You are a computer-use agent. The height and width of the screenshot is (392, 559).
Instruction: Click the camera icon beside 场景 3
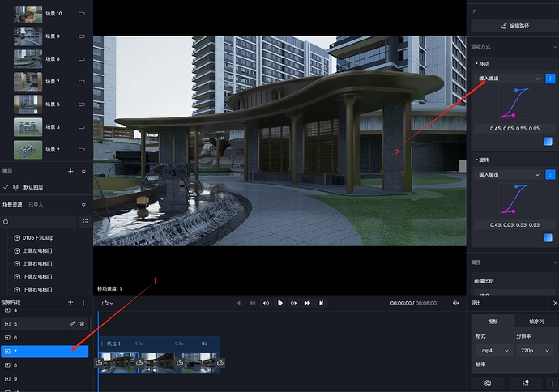[82, 127]
